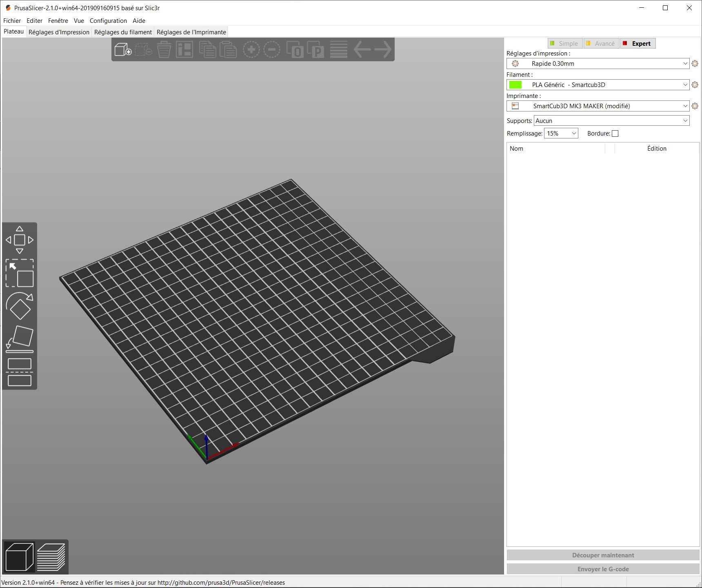Viewport: 702px width, 588px height.
Task: Click the Add model cube icon
Action: coord(122,49)
